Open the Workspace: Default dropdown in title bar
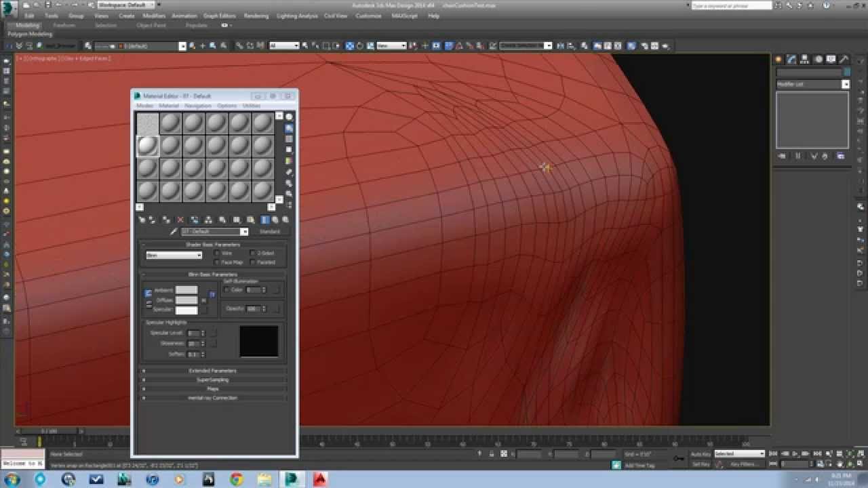 point(126,5)
